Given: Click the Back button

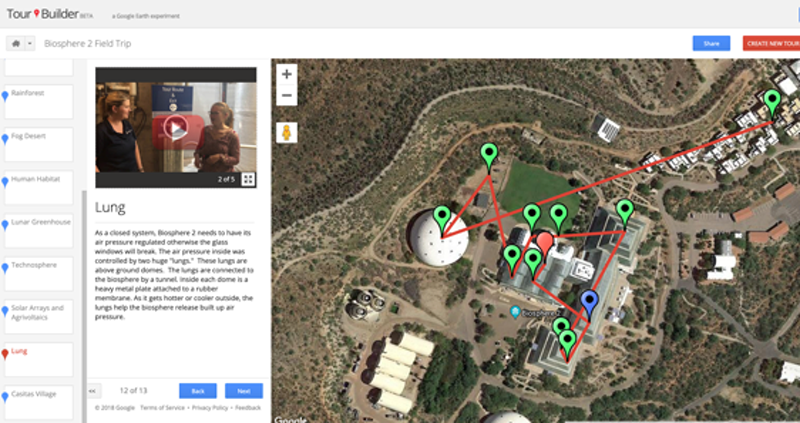Looking at the screenshot, I should [x=198, y=391].
